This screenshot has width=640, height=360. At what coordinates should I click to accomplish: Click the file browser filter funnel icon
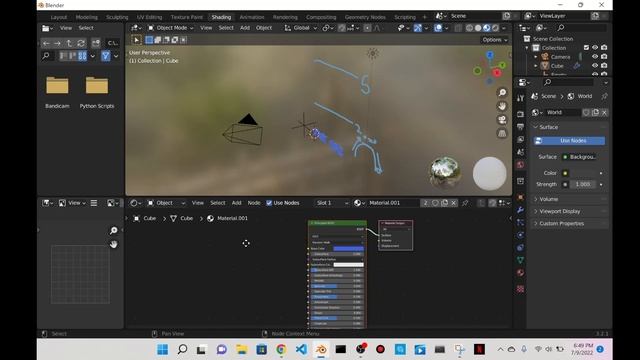pyautogui.click(x=106, y=56)
